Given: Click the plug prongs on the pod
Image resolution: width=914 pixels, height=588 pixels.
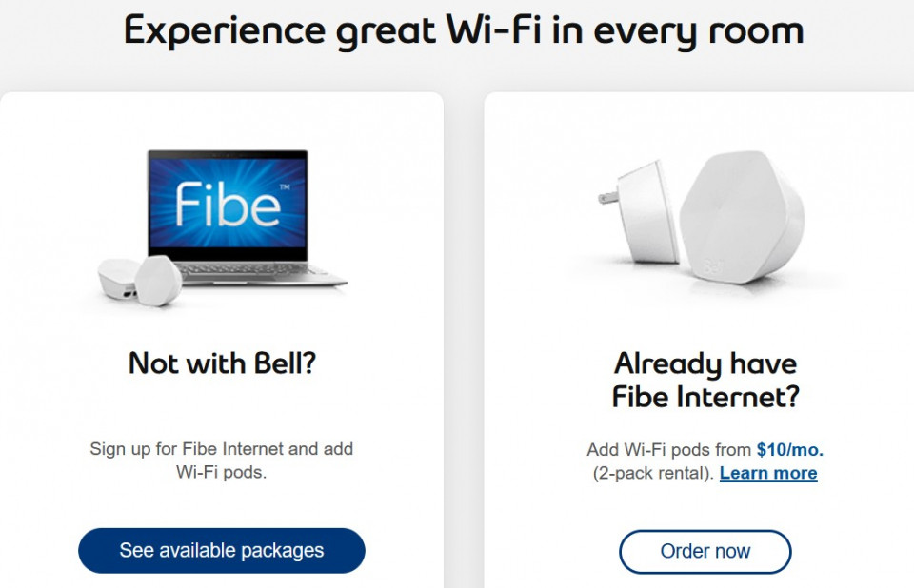Looking at the screenshot, I should [x=608, y=198].
